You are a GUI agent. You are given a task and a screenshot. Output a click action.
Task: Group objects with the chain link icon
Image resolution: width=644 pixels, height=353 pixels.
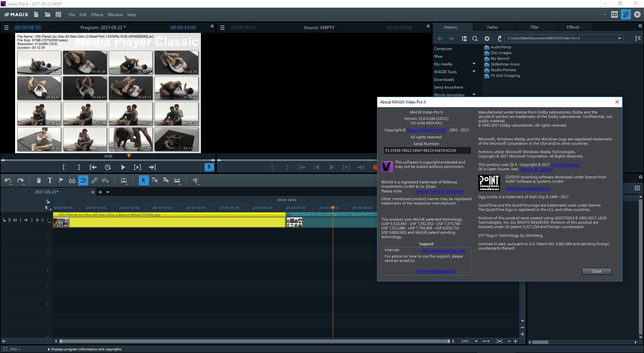94,181
